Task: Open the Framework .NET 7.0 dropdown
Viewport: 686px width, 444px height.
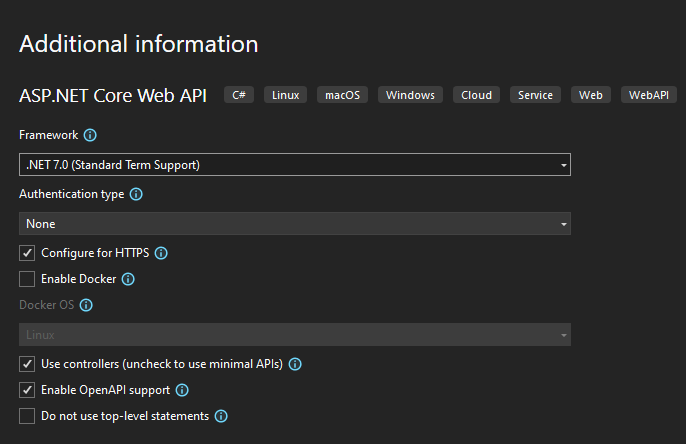Action: 295,164
